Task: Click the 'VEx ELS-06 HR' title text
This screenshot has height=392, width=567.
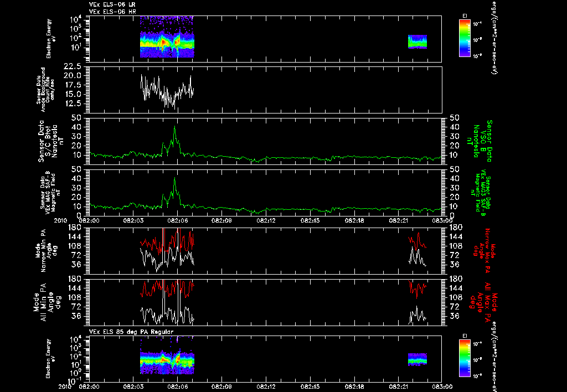Action: click(112, 12)
